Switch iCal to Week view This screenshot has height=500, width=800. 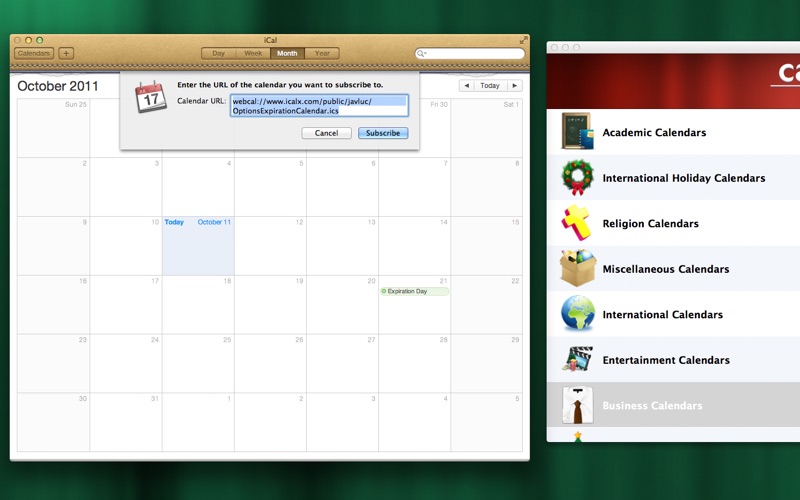tap(253, 53)
